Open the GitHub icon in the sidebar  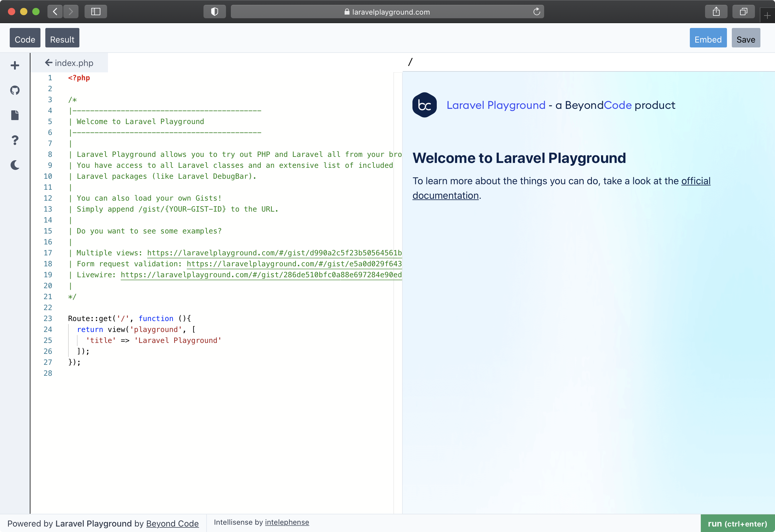(15, 90)
